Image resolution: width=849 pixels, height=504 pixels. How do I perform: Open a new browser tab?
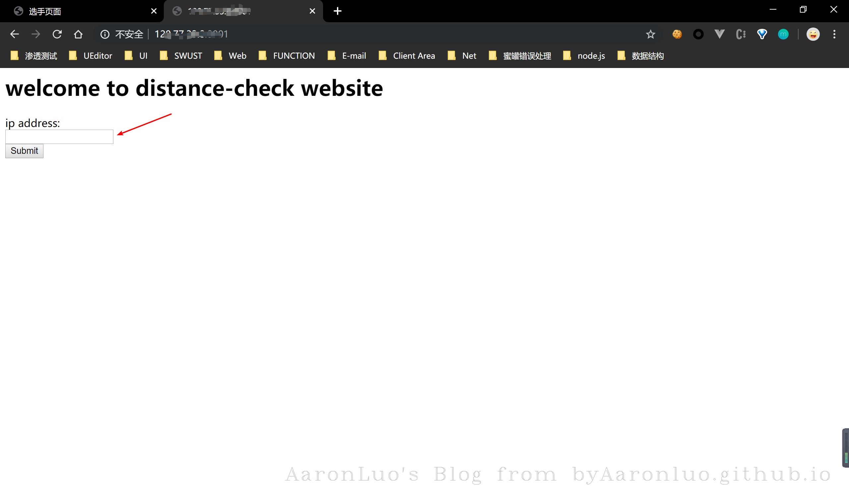pyautogui.click(x=337, y=11)
